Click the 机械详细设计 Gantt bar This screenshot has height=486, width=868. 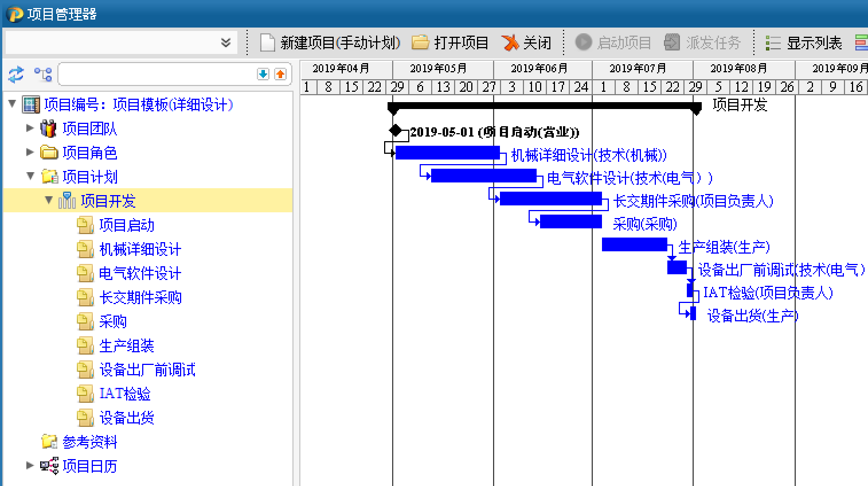point(448,153)
